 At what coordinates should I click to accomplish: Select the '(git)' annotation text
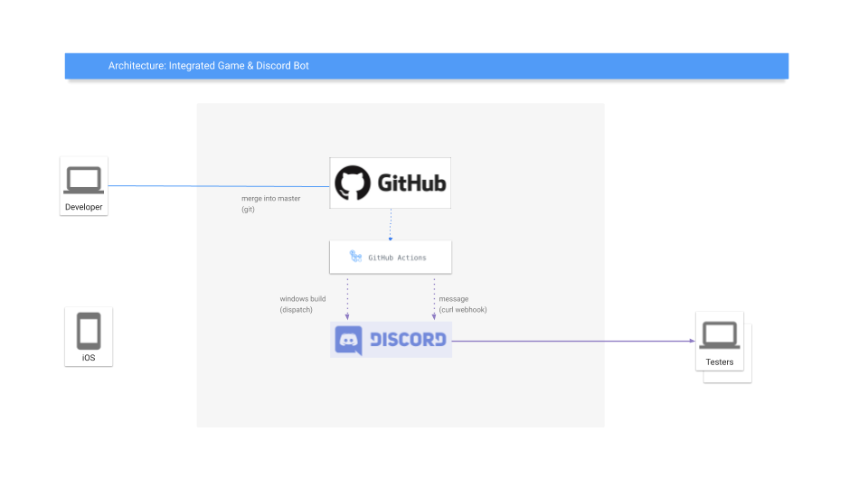pos(248,210)
